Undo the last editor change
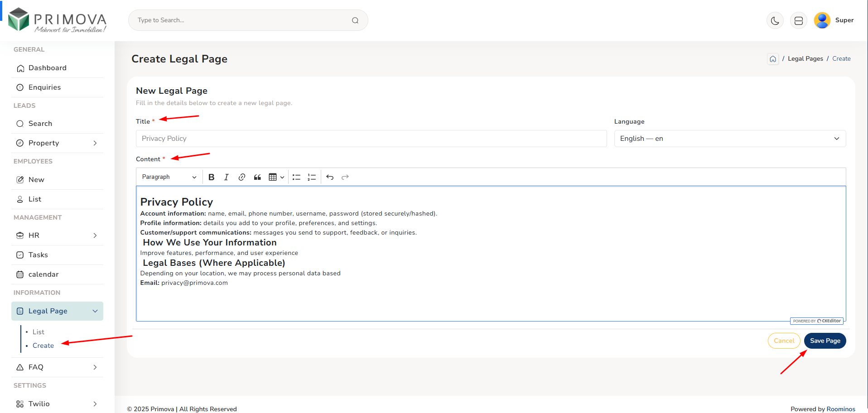Image resolution: width=868 pixels, height=413 pixels. 330,177
